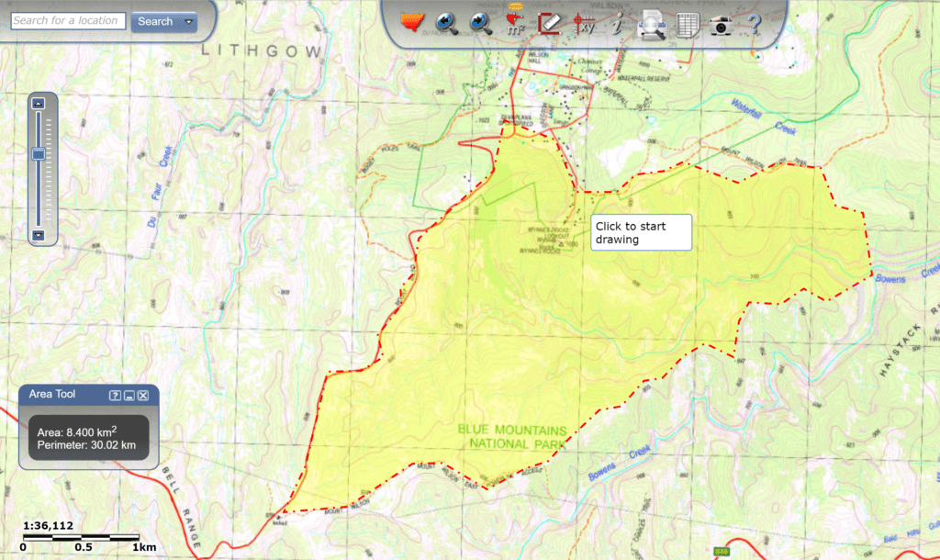The image size is (940, 560).
Task: Click the 1:36,112 scale text
Action: click(x=48, y=526)
